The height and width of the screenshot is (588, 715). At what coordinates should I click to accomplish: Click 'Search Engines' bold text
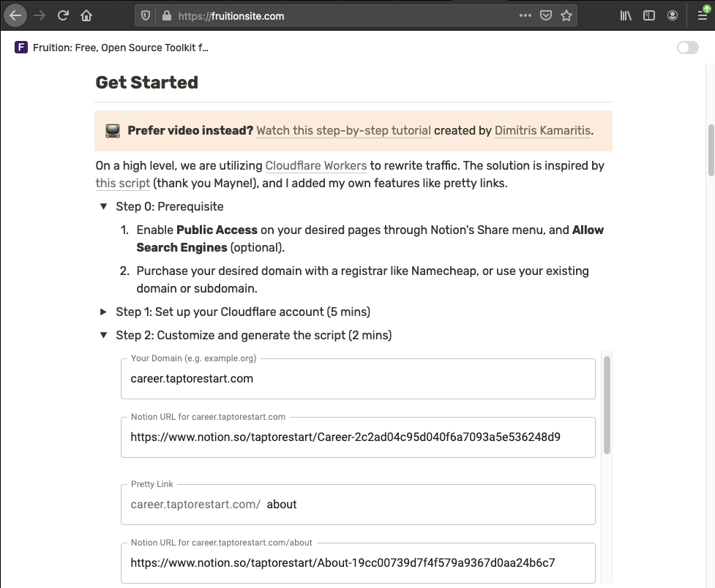pos(181,247)
